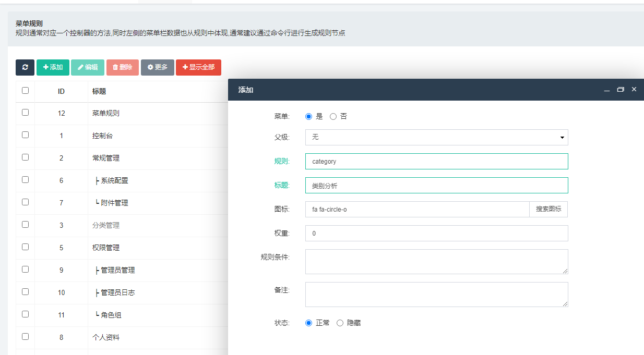Click the 权重 number input
The image size is (644, 355).
(x=436, y=233)
